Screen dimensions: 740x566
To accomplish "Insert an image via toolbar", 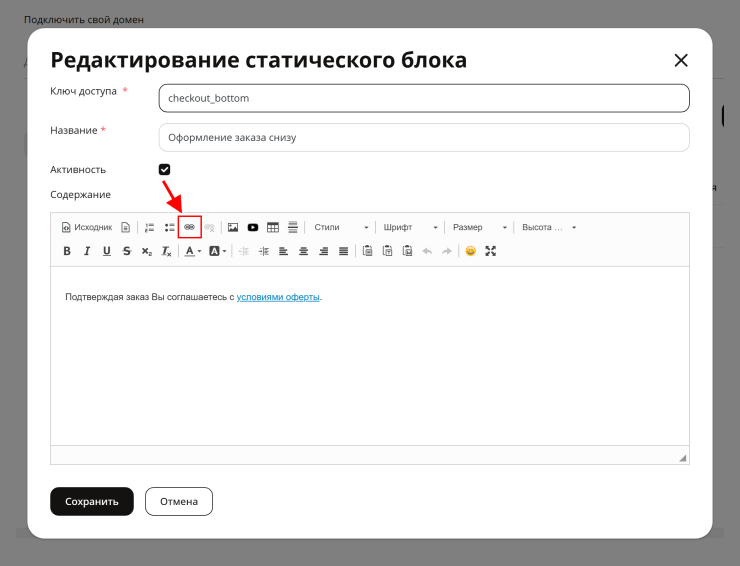I will tap(233, 227).
